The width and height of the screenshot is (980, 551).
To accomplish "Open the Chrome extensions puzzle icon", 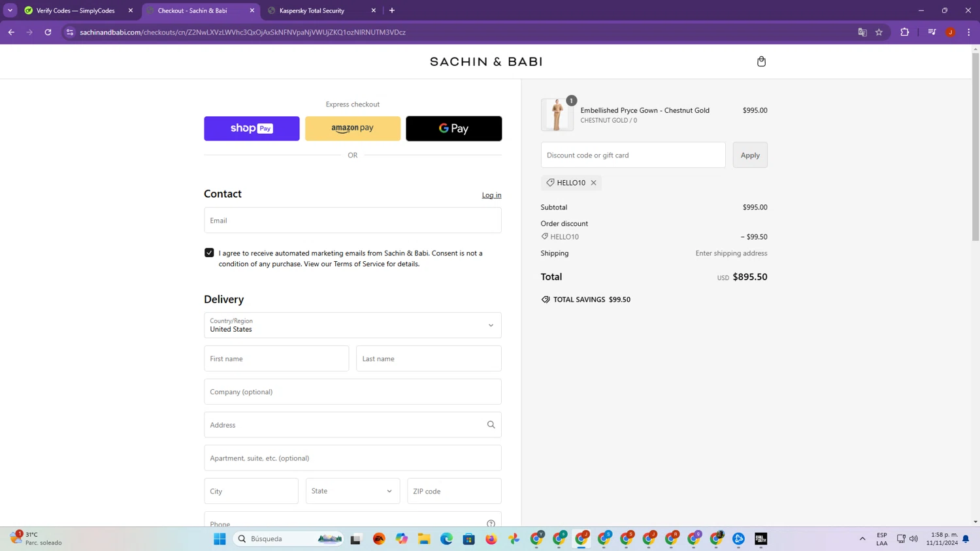I will [905, 32].
